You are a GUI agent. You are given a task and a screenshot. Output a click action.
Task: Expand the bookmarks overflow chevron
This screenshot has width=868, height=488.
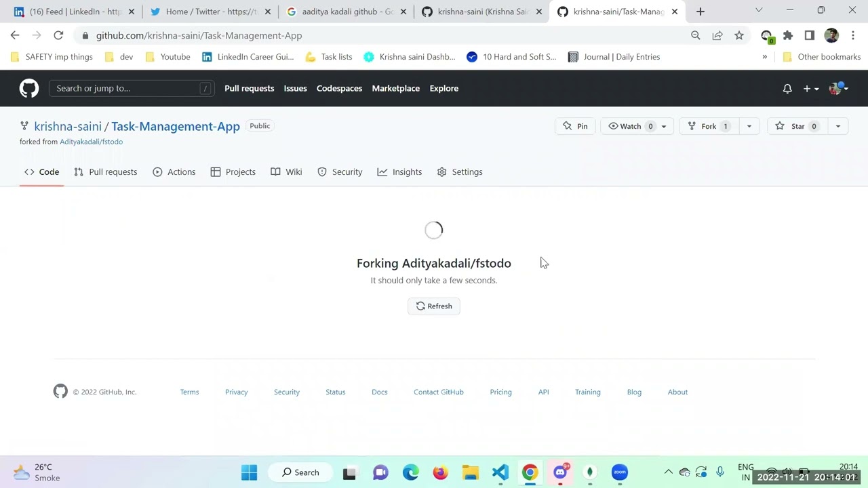765,57
